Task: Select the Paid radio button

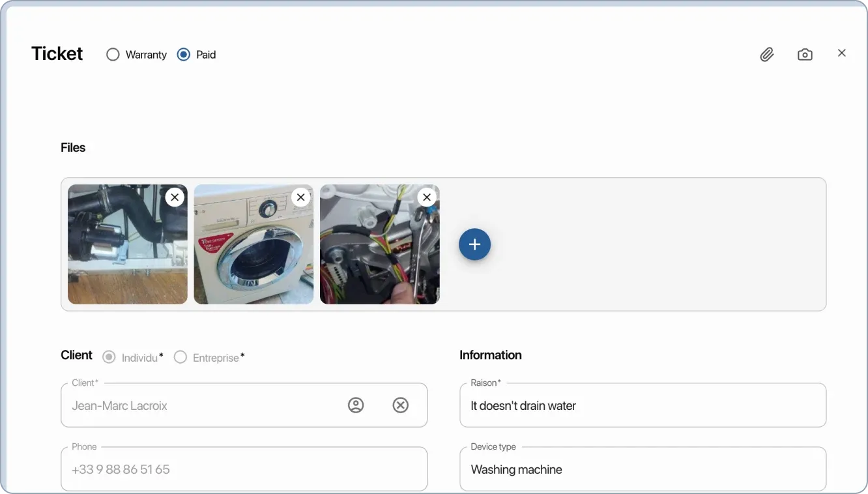Action: click(183, 54)
